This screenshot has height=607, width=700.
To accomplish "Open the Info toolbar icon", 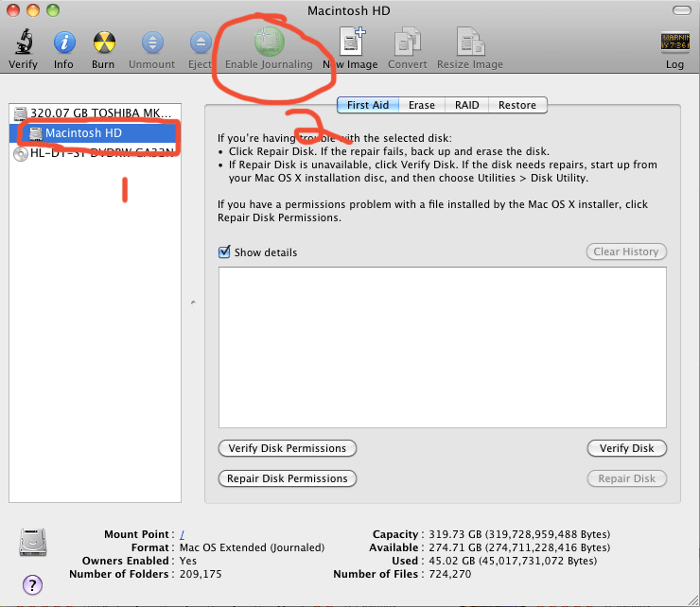I will [x=63, y=43].
